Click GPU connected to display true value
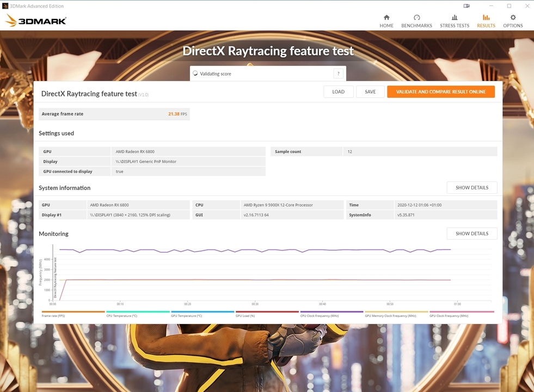Image resolution: width=534 pixels, height=392 pixels. 119,171
